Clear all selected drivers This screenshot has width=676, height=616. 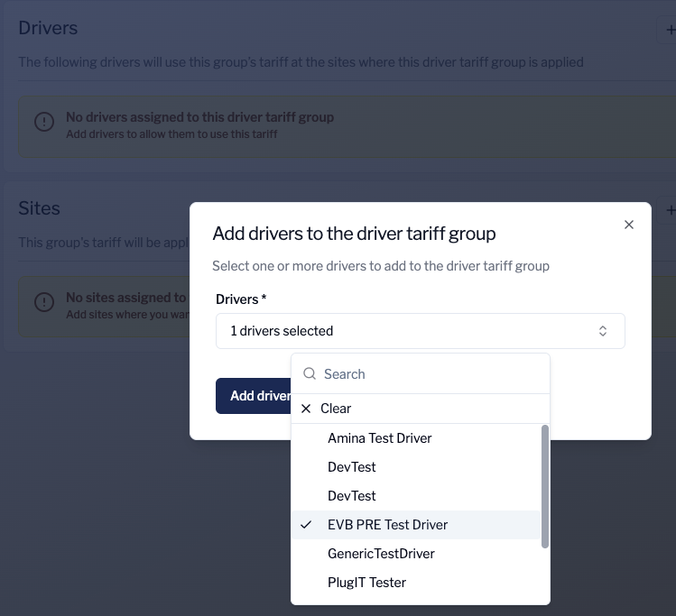coord(335,409)
